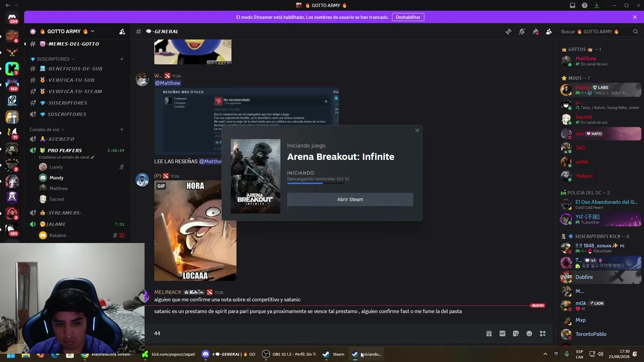Open the threads icon in channel header
This screenshot has width=644, height=362.
pos(508,31)
